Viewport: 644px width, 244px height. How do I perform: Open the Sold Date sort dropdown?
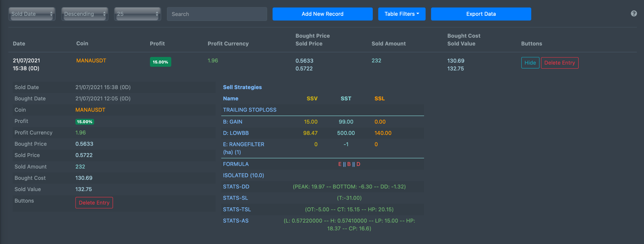click(x=32, y=14)
